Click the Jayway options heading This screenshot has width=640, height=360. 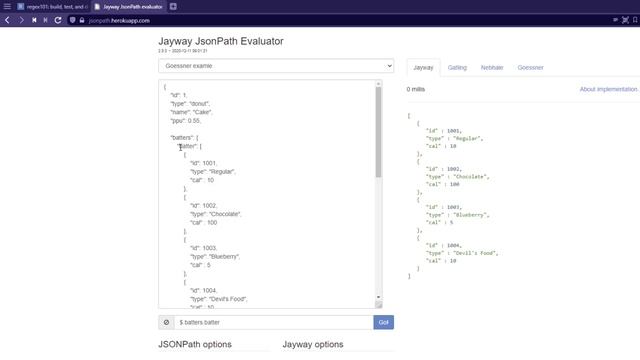point(313,344)
